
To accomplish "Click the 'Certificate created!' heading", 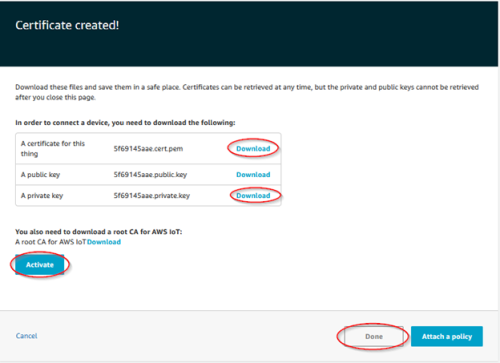I will [67, 25].
